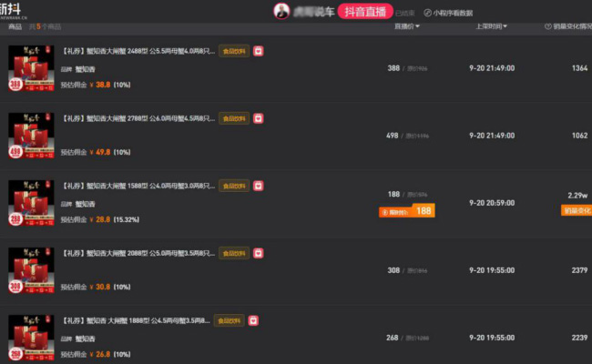Click orange sales change button for 2.29w
Screen dimensions: 592x364
577,210
